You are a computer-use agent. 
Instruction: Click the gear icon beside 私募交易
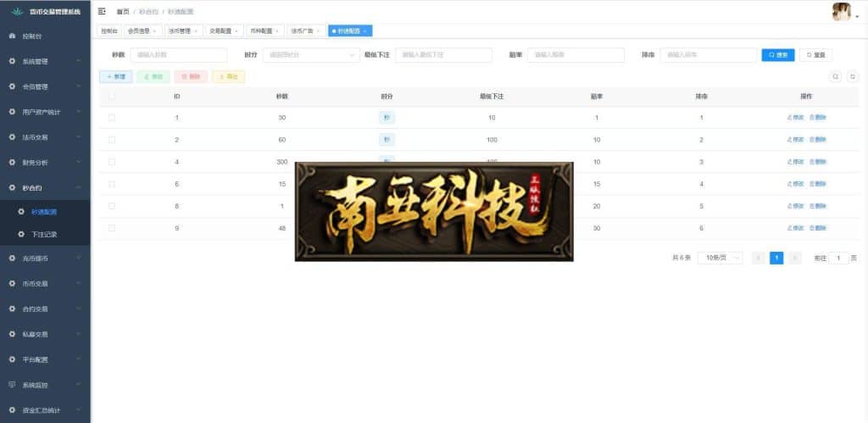click(12, 334)
